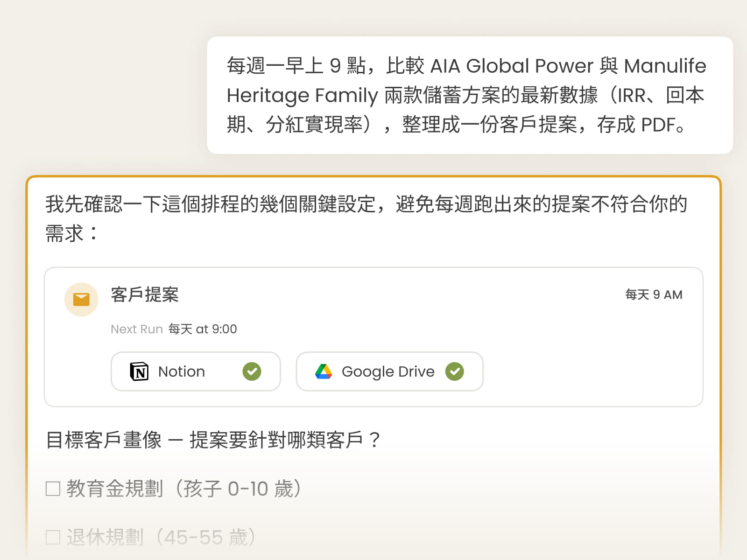Click the 每天 9 AM schedule label
This screenshot has height=560, width=747.
point(654,295)
